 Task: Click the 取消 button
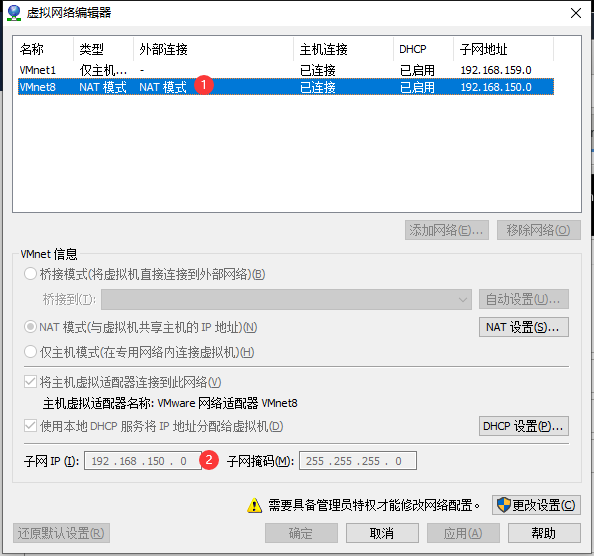(x=382, y=533)
